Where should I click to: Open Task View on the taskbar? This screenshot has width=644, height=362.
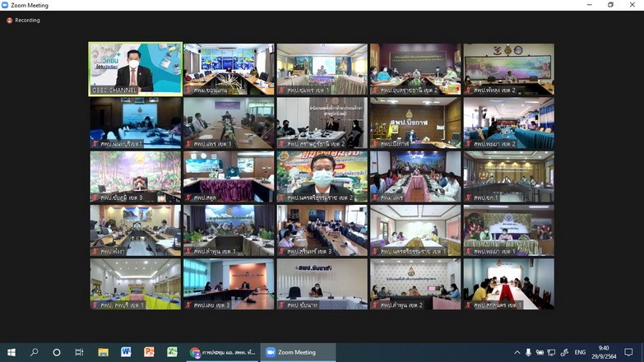tap(80, 352)
